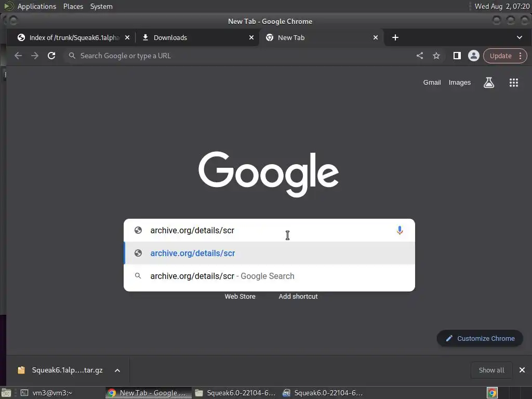Close the New Tab tab
Screen dimensions: 532x399
376,37
